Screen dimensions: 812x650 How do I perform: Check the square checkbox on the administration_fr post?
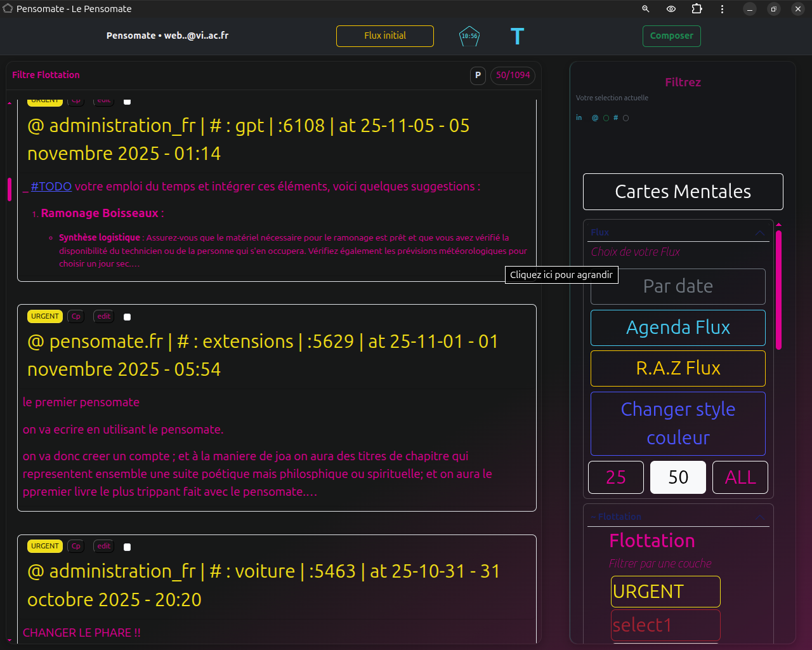(127, 100)
